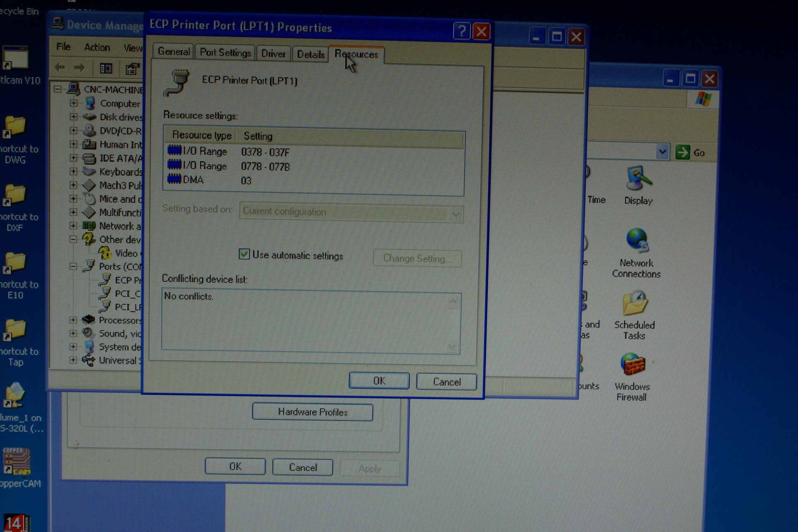
Task: Click the Properties toolbar icon in Device Manager
Action: [132, 69]
